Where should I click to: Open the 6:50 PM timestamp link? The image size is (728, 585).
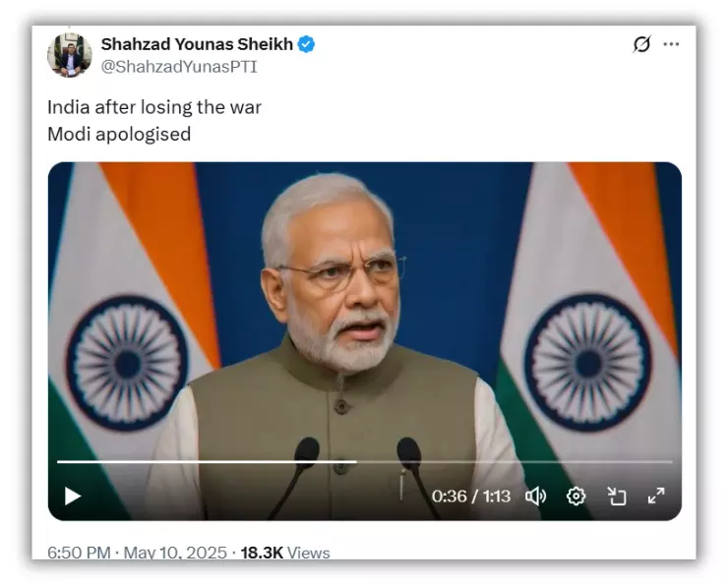pos(79,553)
